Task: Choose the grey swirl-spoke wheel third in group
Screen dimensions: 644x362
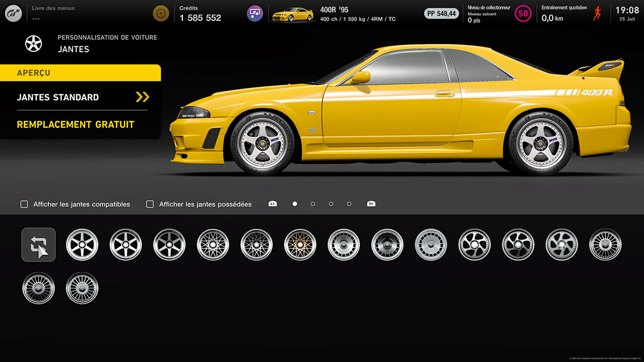Action: 562,245
